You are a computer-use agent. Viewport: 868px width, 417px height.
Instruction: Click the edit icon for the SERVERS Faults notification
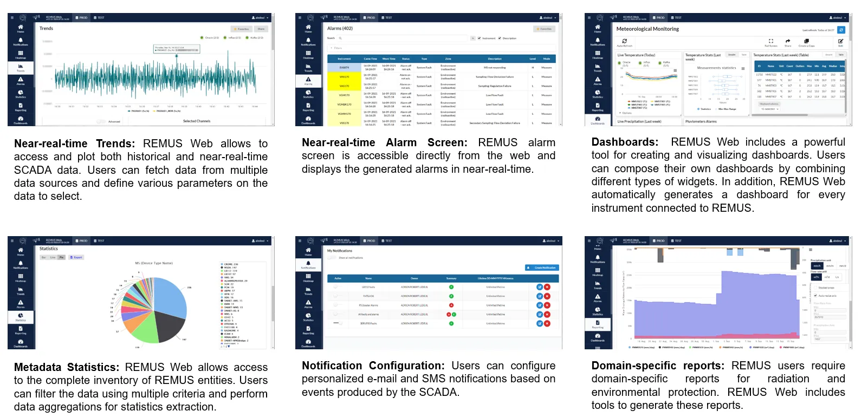tap(540, 323)
